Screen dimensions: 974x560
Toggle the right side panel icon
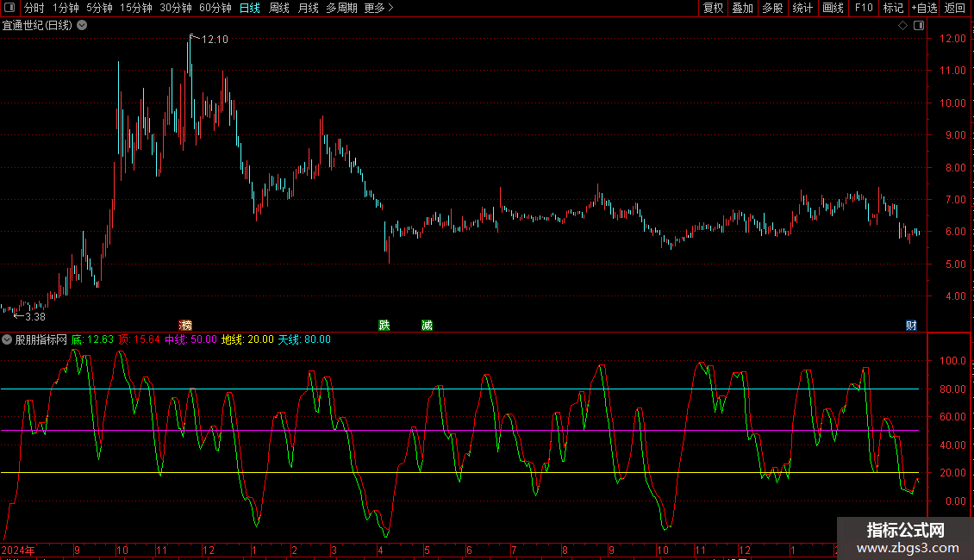click(x=920, y=26)
